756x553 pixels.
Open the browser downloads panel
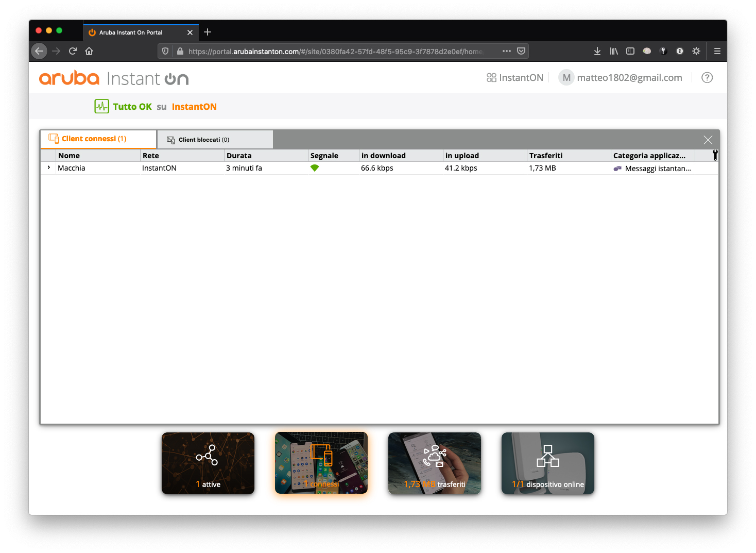click(597, 51)
